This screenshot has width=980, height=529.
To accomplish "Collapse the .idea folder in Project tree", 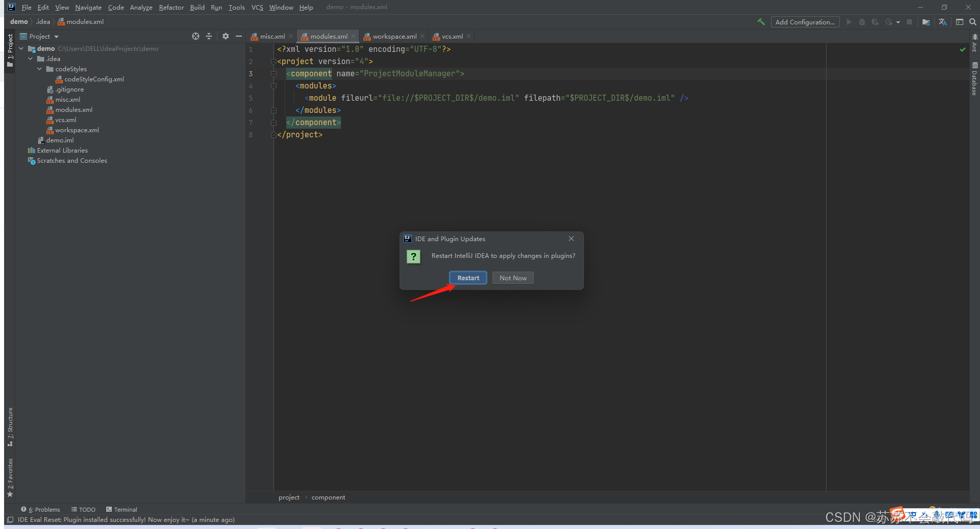I will tap(29, 58).
